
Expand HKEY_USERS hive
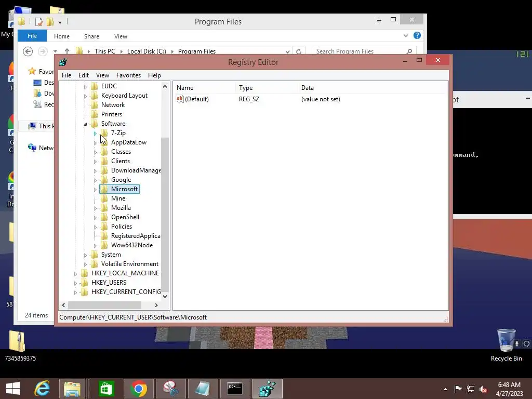click(x=75, y=283)
